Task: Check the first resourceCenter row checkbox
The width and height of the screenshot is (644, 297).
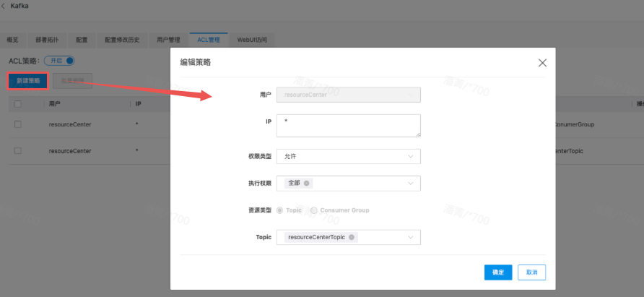Action: [x=17, y=124]
